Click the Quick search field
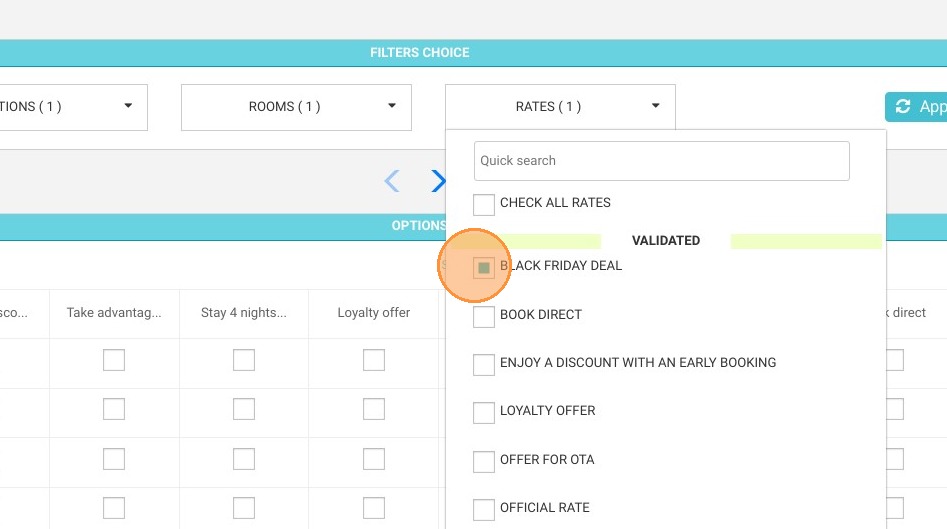Viewport: 947px width, 529px height. point(661,161)
